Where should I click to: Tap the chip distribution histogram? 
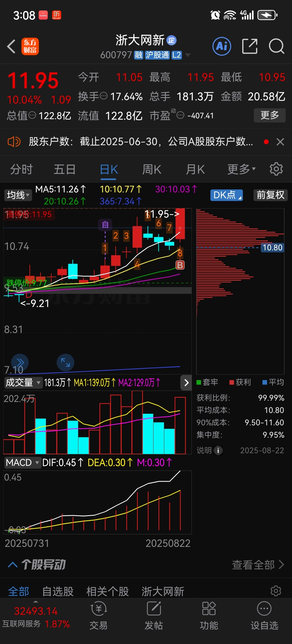click(240, 291)
